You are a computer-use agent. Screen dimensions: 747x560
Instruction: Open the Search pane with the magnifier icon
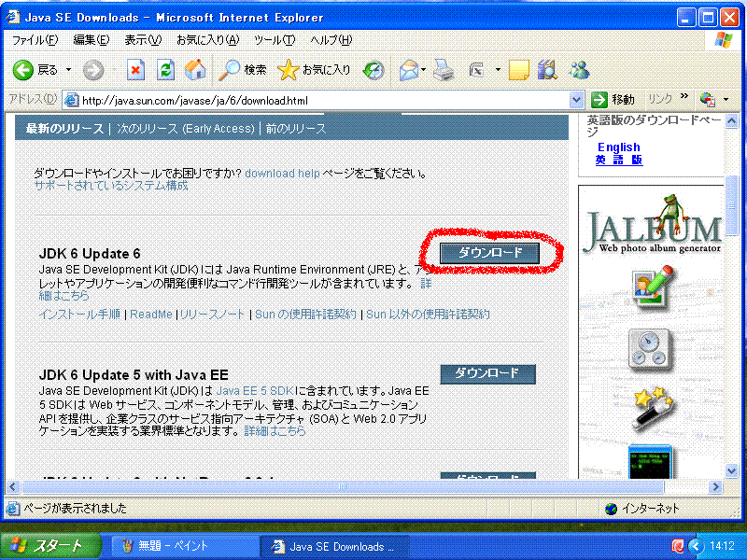[x=229, y=70]
